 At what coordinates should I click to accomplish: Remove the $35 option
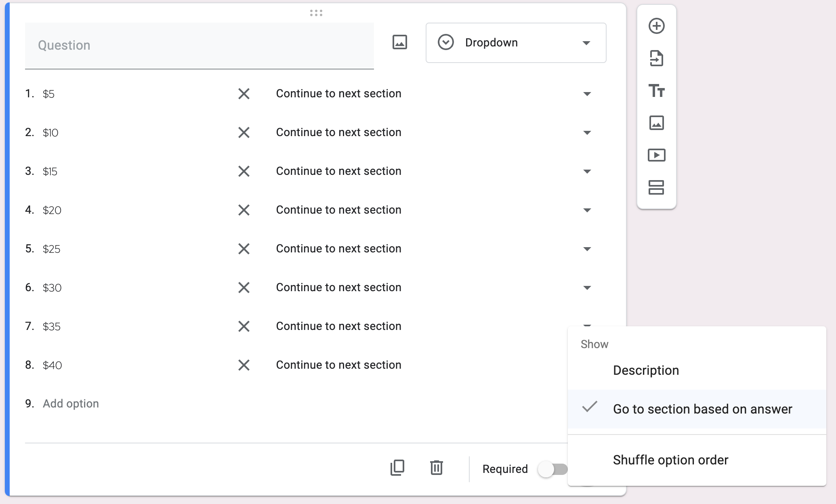click(x=244, y=326)
